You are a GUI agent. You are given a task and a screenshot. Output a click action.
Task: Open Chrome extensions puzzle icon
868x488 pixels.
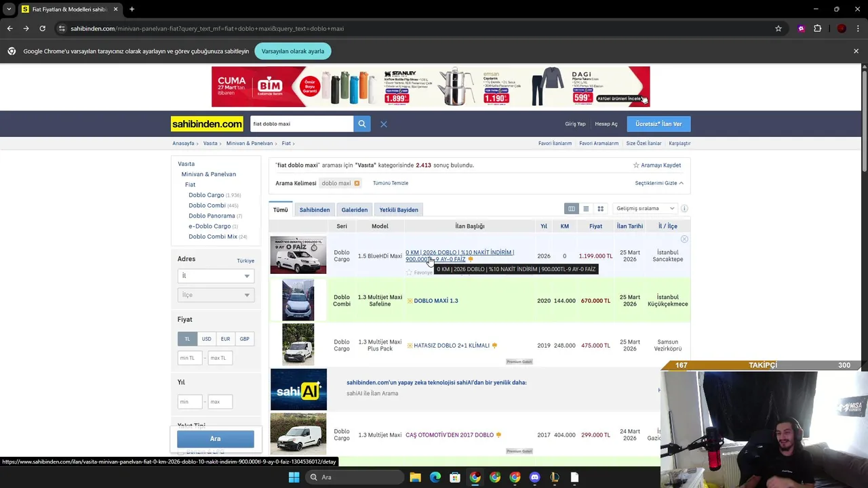(x=817, y=28)
